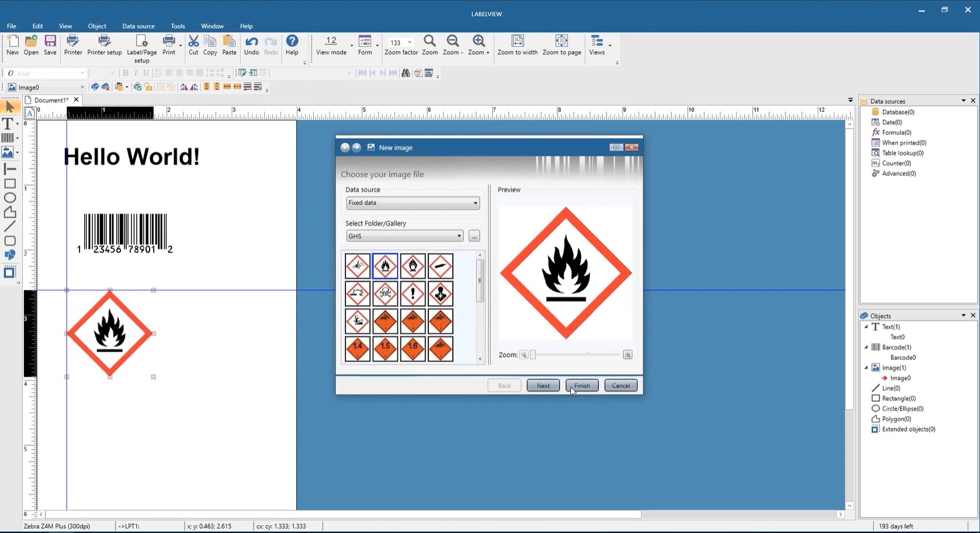Select the Line drawing tool
980x533 pixels.
pos(10,226)
